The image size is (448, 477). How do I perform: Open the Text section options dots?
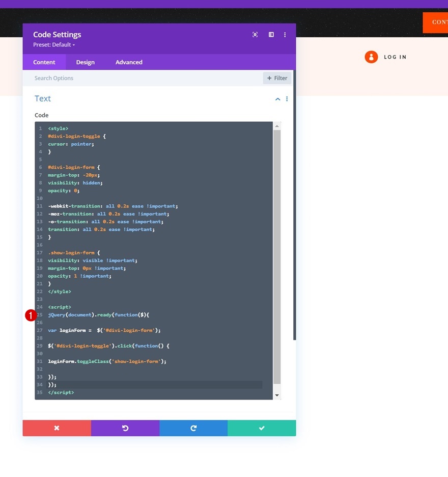(x=287, y=99)
